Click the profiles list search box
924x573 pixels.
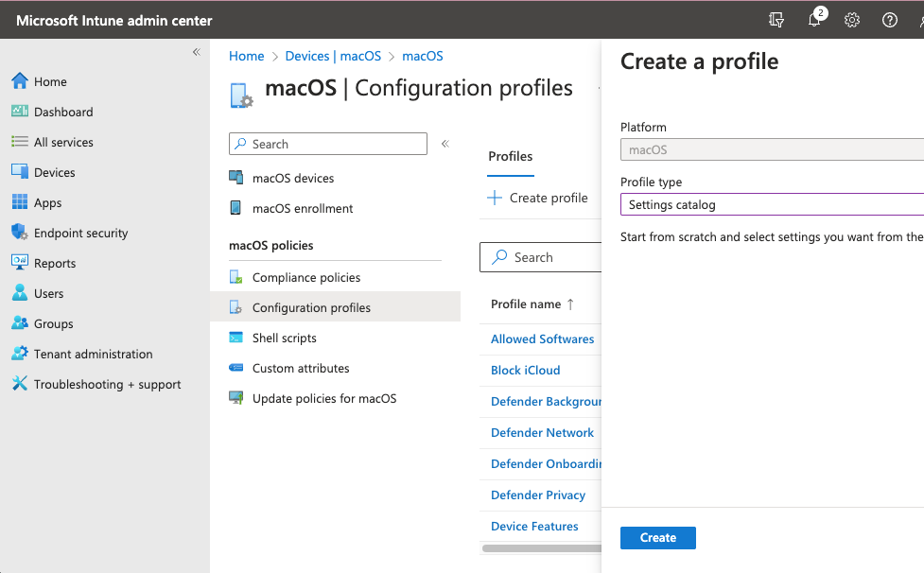pyautogui.click(x=541, y=257)
